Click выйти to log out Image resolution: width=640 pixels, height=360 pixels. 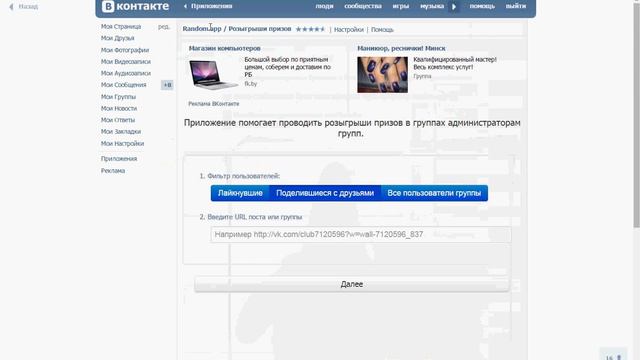[x=516, y=6]
